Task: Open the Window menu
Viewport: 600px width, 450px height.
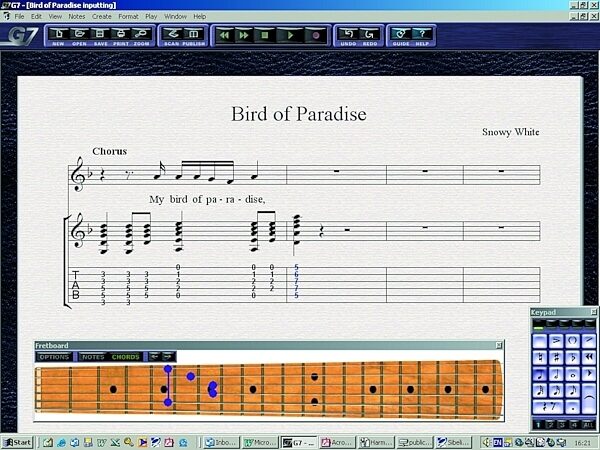Action: [175, 16]
